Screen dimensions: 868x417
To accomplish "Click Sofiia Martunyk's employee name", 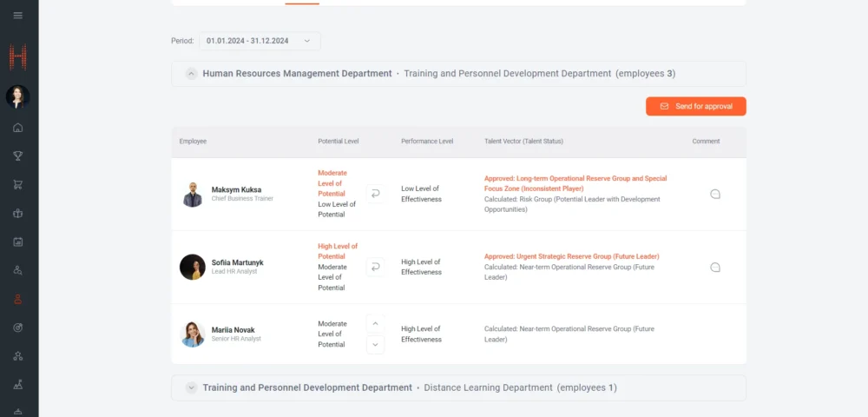I will 237,262.
